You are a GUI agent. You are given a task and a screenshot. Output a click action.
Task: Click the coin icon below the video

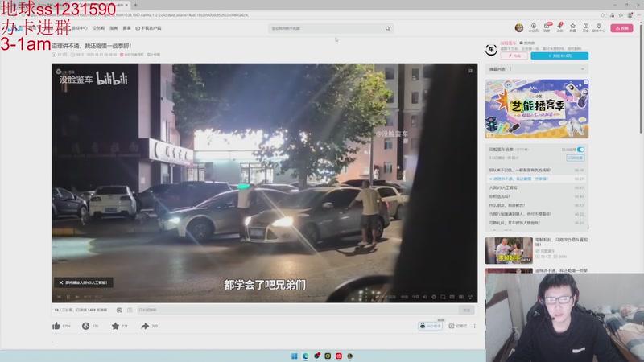click(x=85, y=326)
